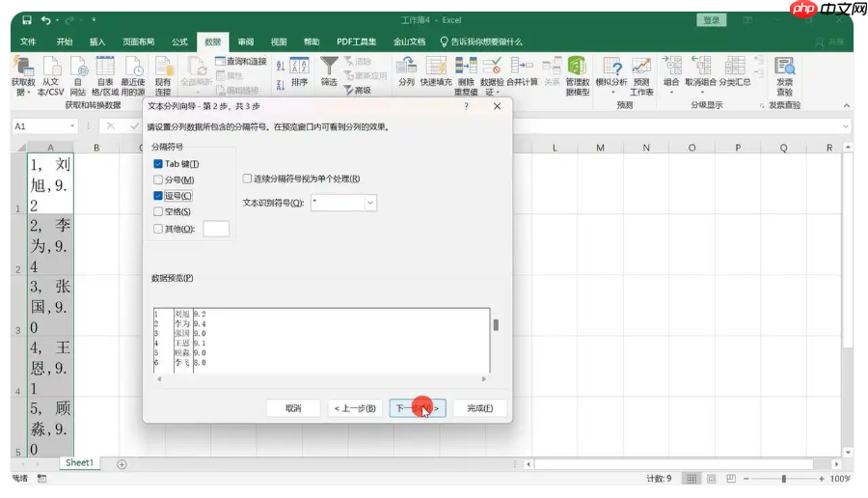Click What-If Analysis (模拟分析) icon

611,74
